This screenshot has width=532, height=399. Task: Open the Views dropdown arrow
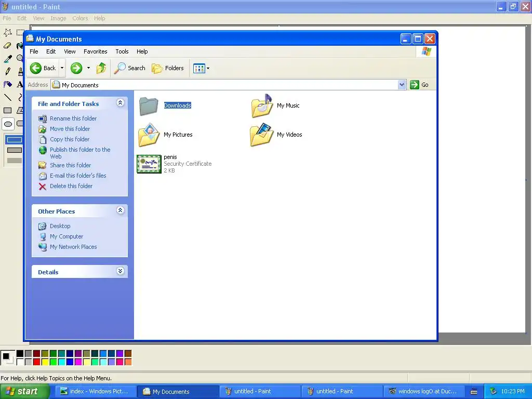(x=208, y=68)
